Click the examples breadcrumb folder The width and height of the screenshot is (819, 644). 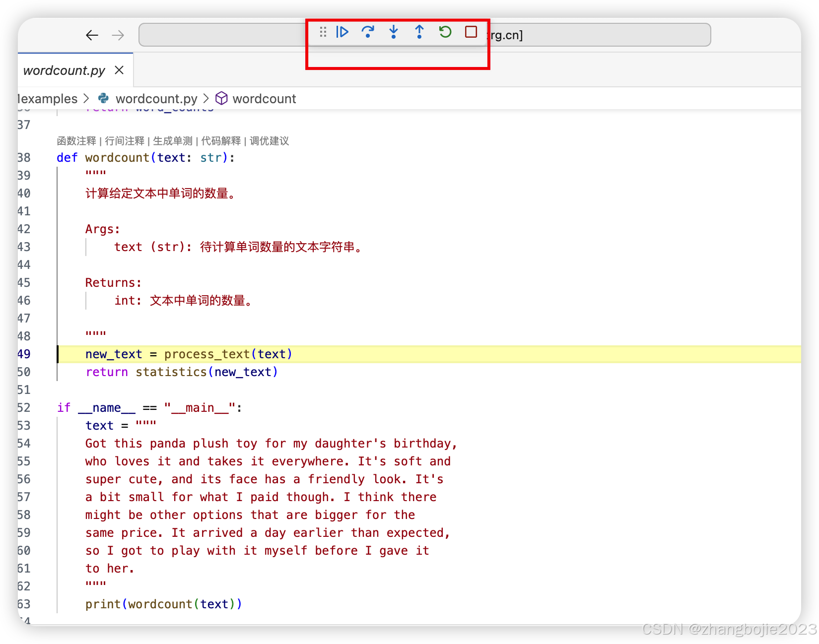[48, 99]
